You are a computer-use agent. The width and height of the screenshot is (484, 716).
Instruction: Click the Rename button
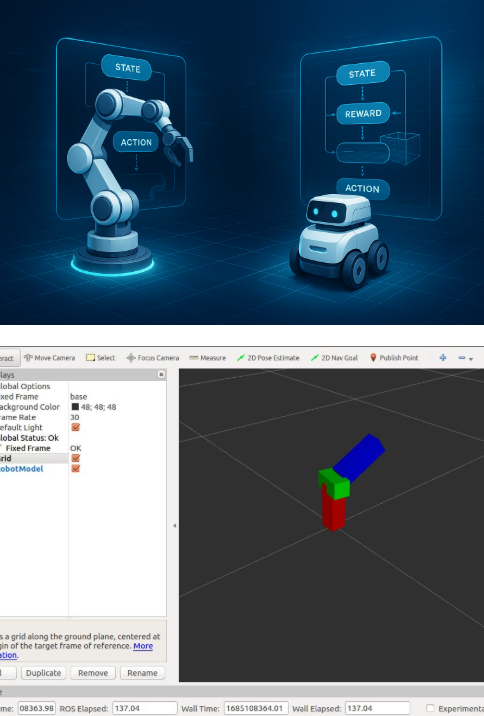tap(142, 673)
